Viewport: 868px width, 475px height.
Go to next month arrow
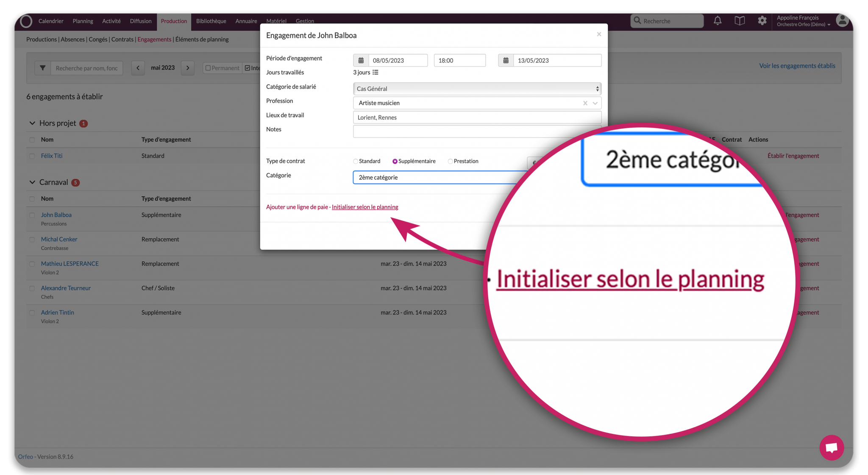click(x=188, y=68)
